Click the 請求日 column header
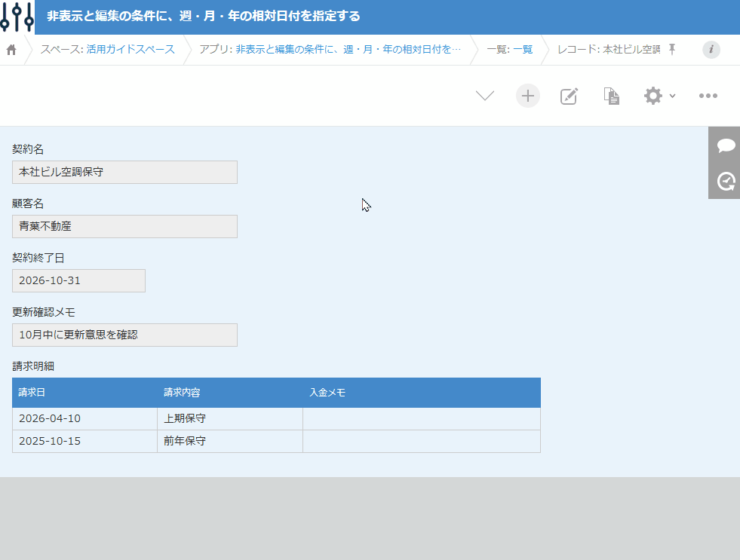 coord(85,392)
